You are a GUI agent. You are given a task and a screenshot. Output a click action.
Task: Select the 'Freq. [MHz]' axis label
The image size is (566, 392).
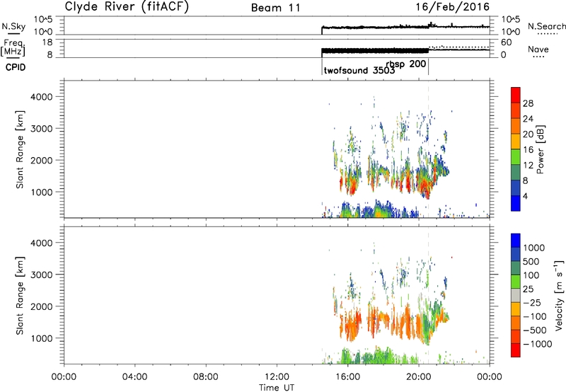click(13, 47)
